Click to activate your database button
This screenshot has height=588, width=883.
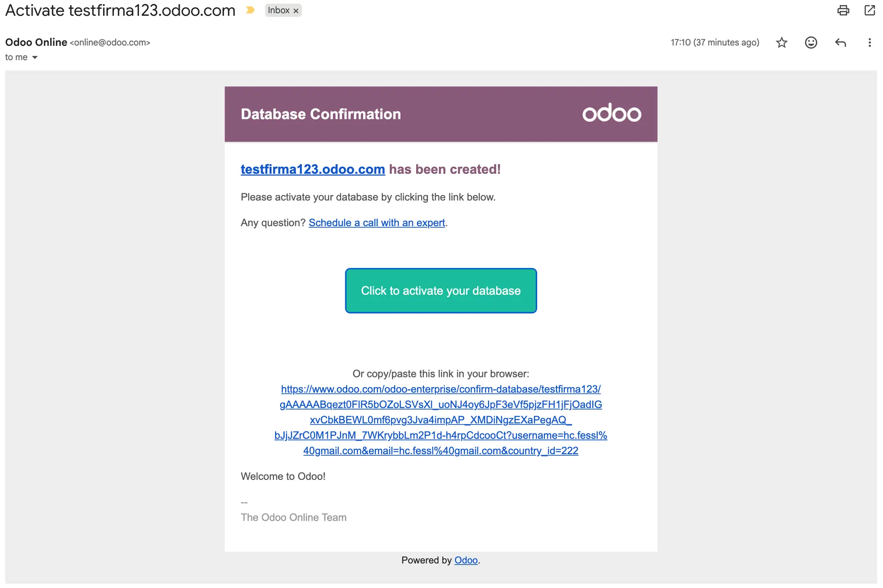pyautogui.click(x=441, y=291)
